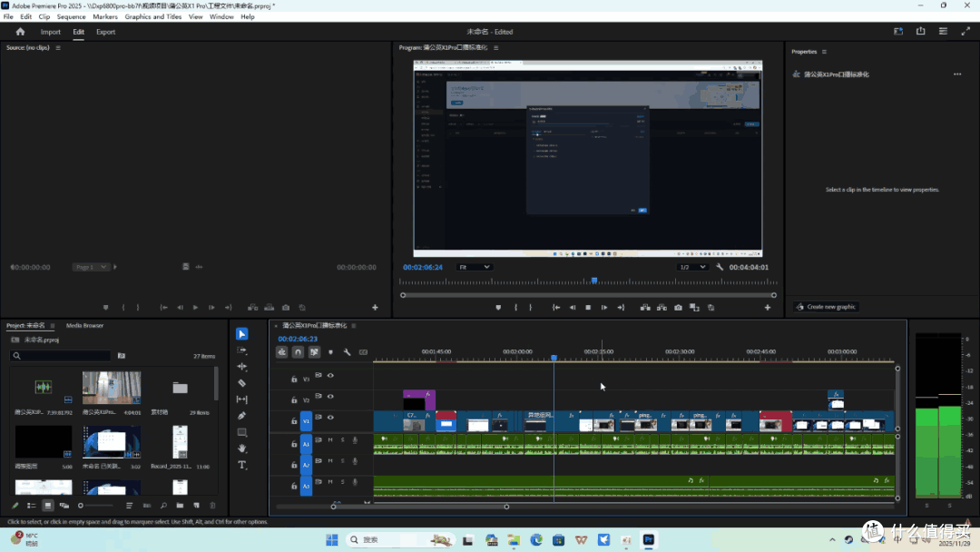This screenshot has height=552, width=980.
Task: Select the Pen tool in tools panel
Action: tap(242, 416)
